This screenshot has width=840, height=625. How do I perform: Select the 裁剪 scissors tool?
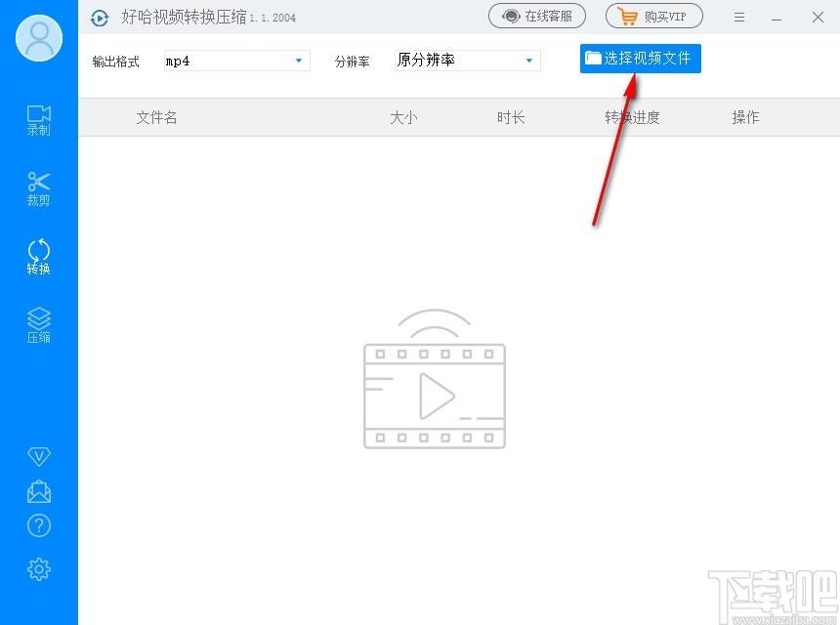(x=39, y=188)
